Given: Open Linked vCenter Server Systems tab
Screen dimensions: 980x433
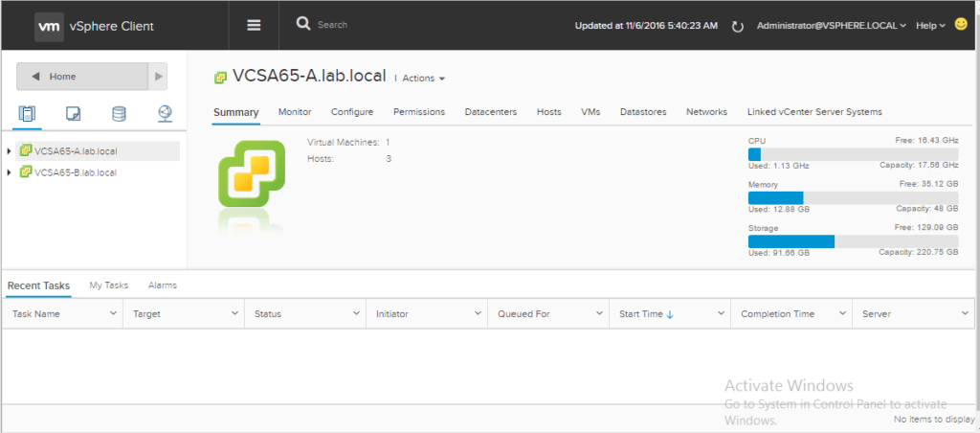Looking at the screenshot, I should (814, 112).
